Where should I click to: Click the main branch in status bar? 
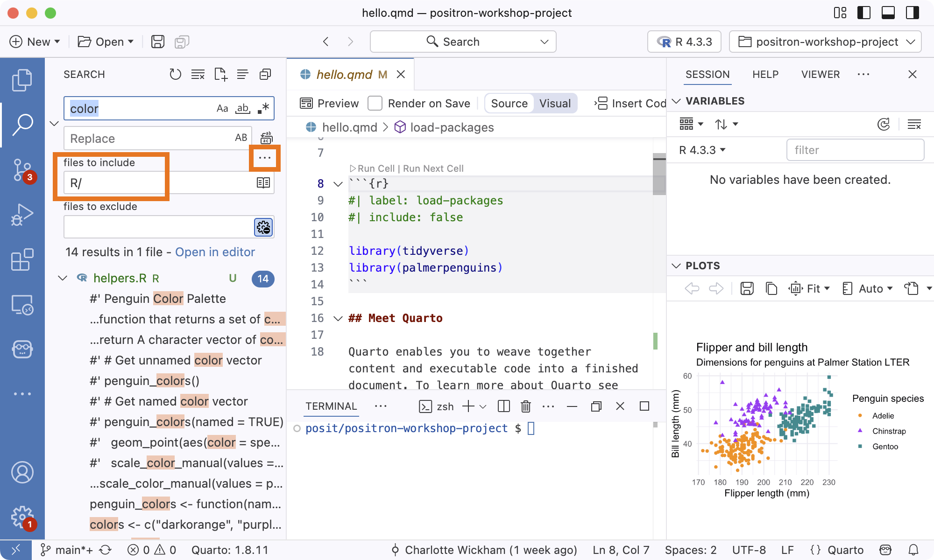click(x=67, y=550)
